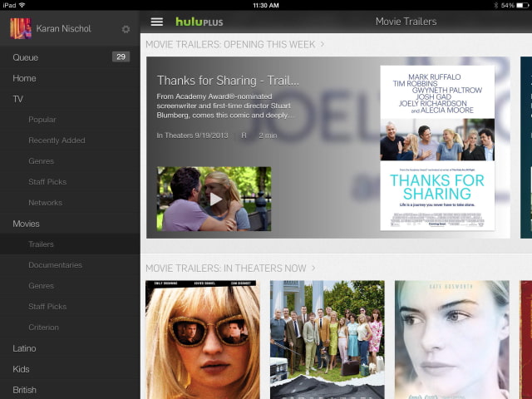Expand Opening This Week section chevron
The height and width of the screenshot is (399, 532).
point(323,43)
